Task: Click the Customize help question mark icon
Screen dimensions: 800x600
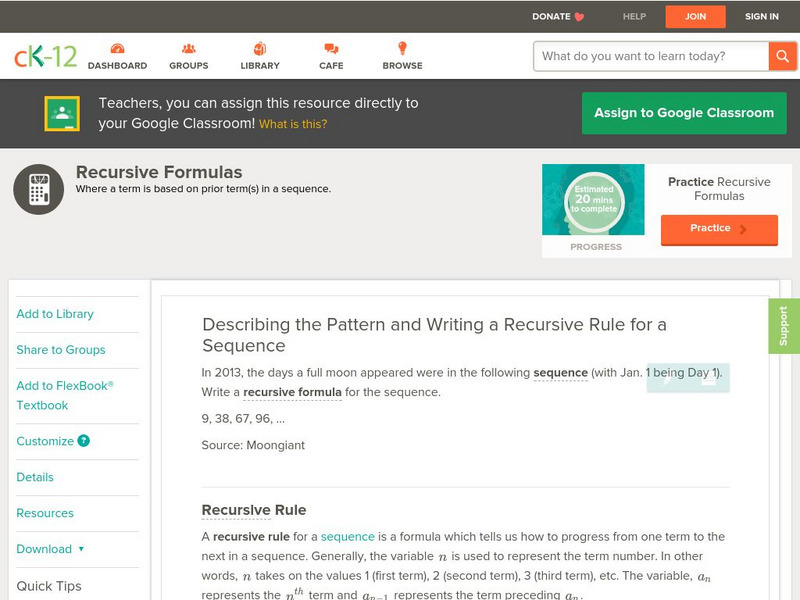Action: (84, 441)
